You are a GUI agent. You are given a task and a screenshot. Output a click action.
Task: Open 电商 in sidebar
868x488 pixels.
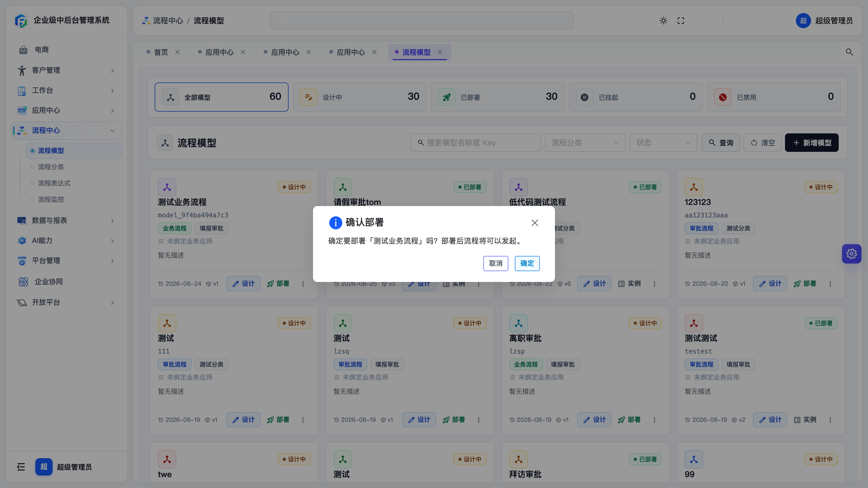point(66,50)
